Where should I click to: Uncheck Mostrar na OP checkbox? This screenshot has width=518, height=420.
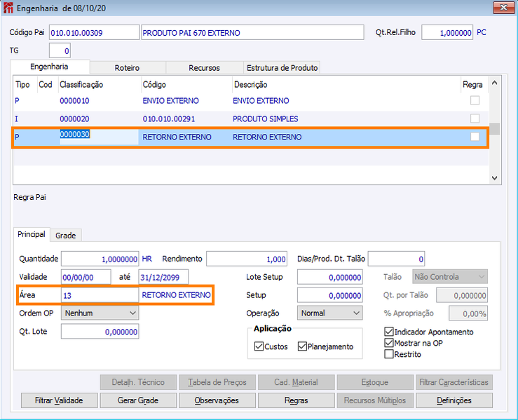(389, 343)
